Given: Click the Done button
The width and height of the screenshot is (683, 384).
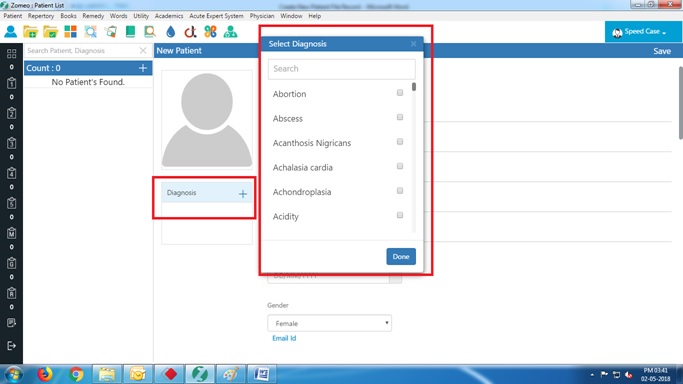Looking at the screenshot, I should 401,256.
